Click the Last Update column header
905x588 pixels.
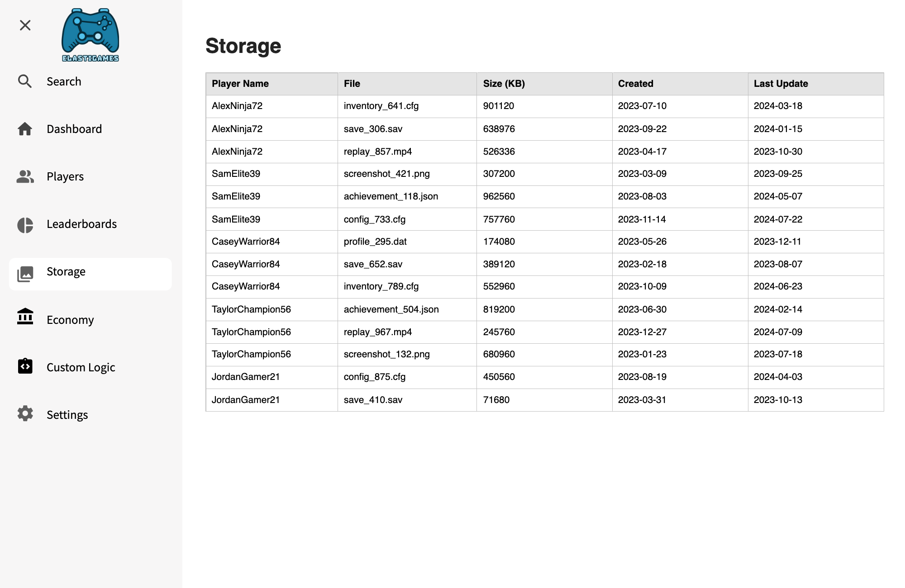(x=781, y=84)
